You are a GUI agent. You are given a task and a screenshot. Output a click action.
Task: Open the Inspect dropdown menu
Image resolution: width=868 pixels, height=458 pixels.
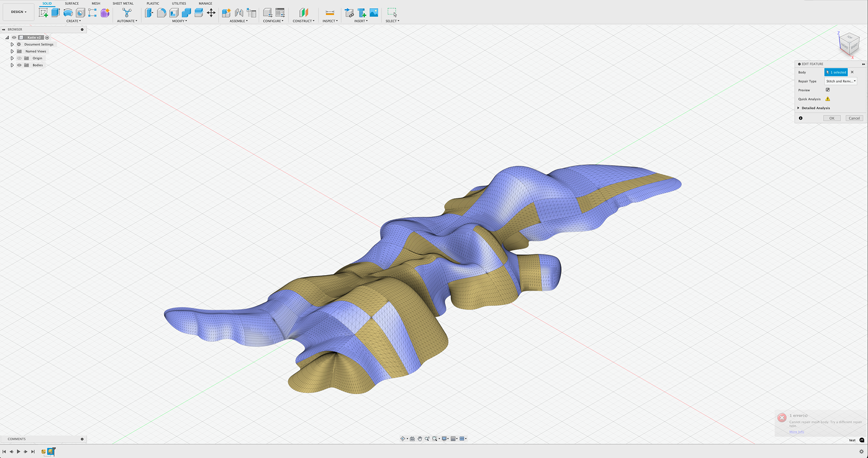330,21
